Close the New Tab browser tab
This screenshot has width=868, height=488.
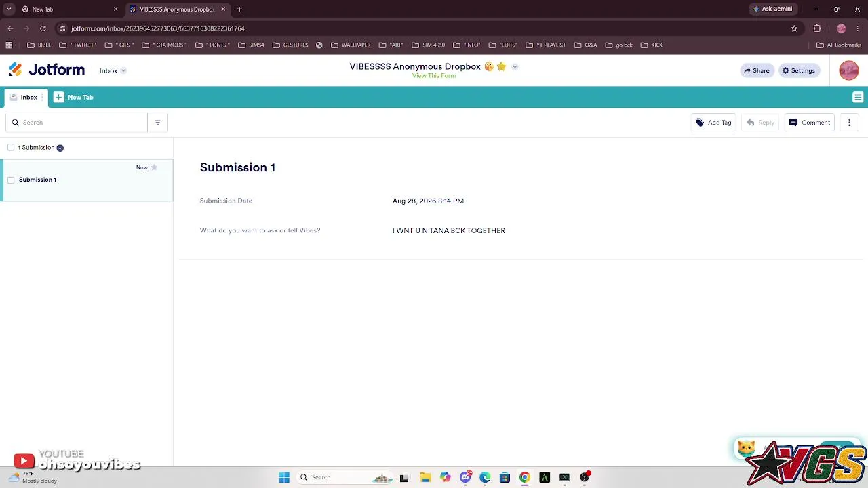[115, 9]
